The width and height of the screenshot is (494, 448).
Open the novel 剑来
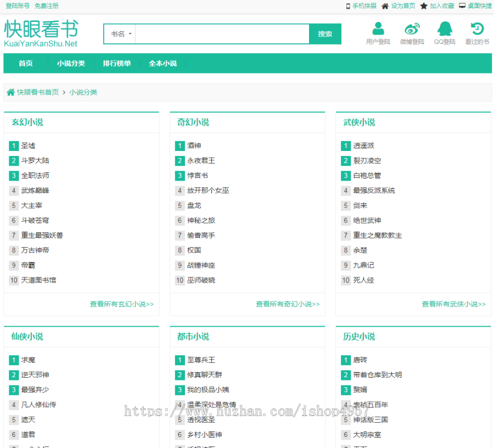(360, 205)
